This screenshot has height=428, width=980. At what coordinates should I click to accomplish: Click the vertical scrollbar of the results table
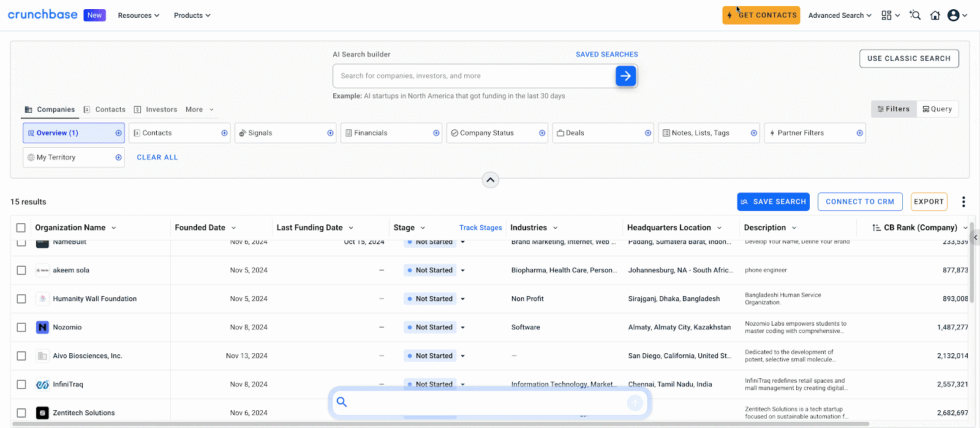(972, 264)
